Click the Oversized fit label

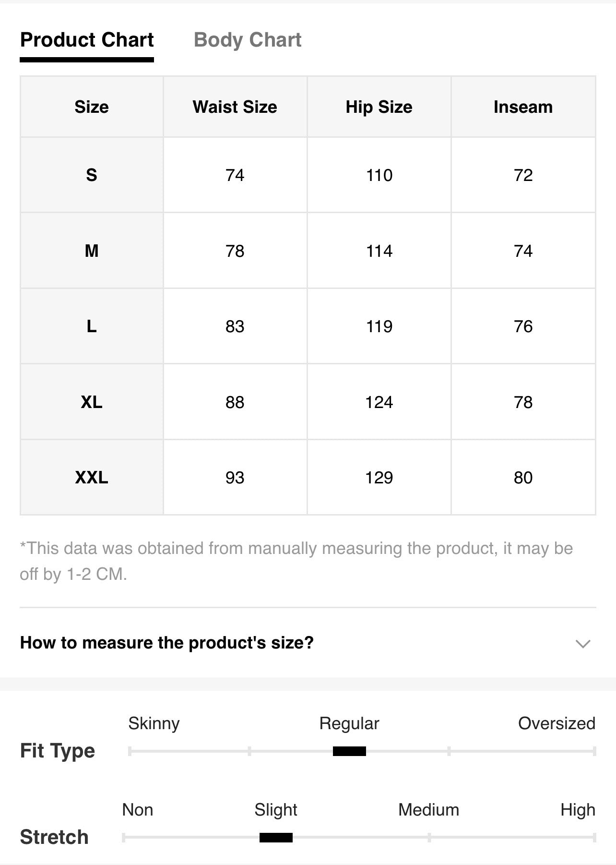pyautogui.click(x=557, y=723)
